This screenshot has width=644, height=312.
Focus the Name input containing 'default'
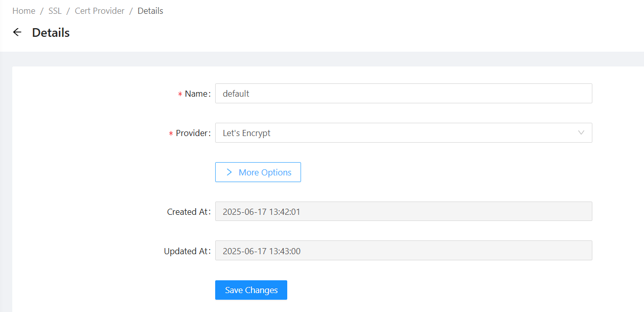[x=403, y=94]
